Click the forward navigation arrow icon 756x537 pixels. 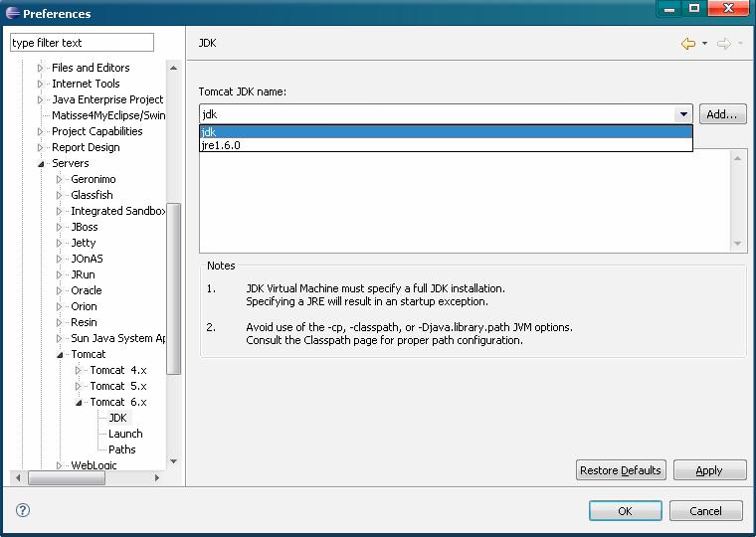tap(724, 44)
